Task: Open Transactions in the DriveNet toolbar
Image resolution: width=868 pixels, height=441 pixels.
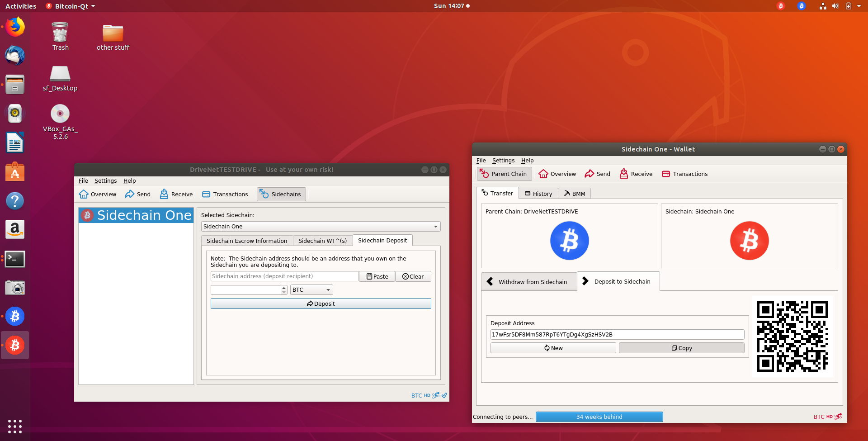Action: pos(225,194)
